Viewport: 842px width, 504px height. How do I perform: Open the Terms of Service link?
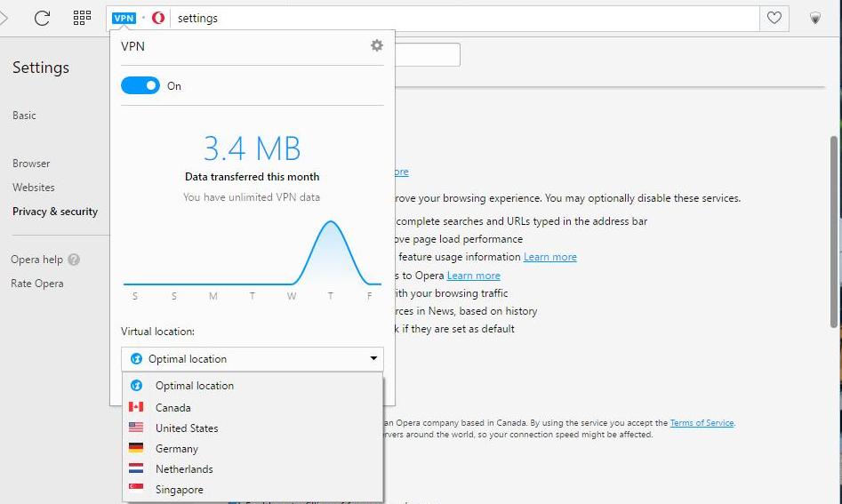coord(702,422)
